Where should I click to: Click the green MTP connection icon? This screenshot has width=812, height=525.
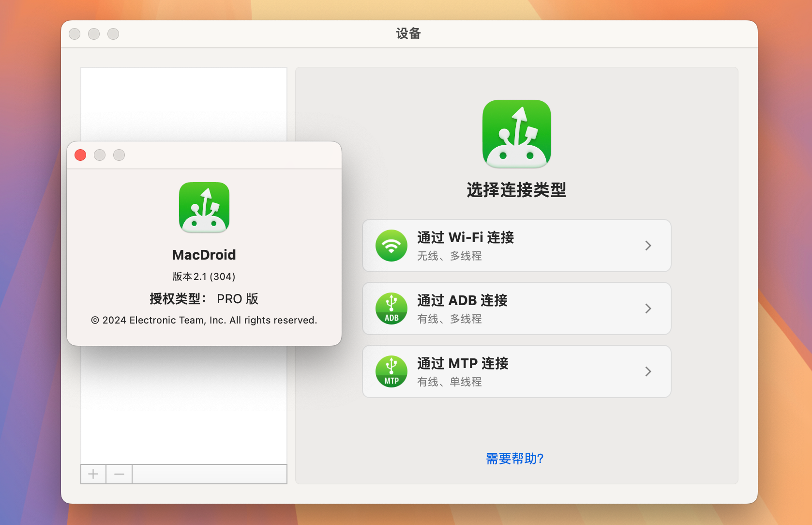coord(391,371)
